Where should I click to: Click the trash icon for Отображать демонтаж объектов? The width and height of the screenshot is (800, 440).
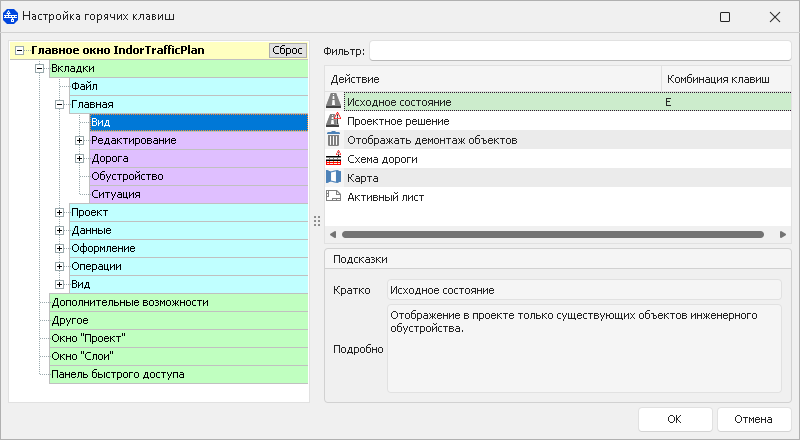tap(334, 139)
